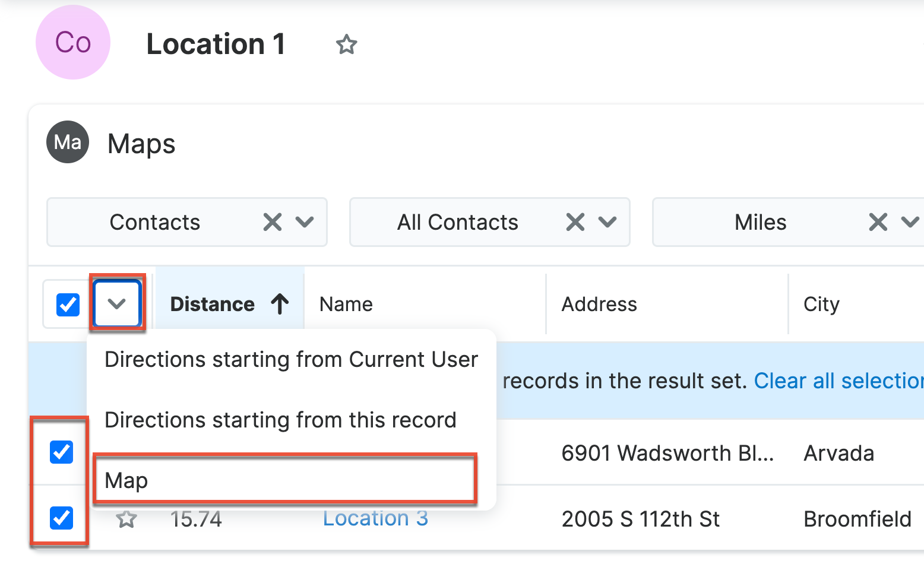The height and width of the screenshot is (564, 924).
Task: Choose Directions starting from this record
Action: pyautogui.click(x=280, y=420)
